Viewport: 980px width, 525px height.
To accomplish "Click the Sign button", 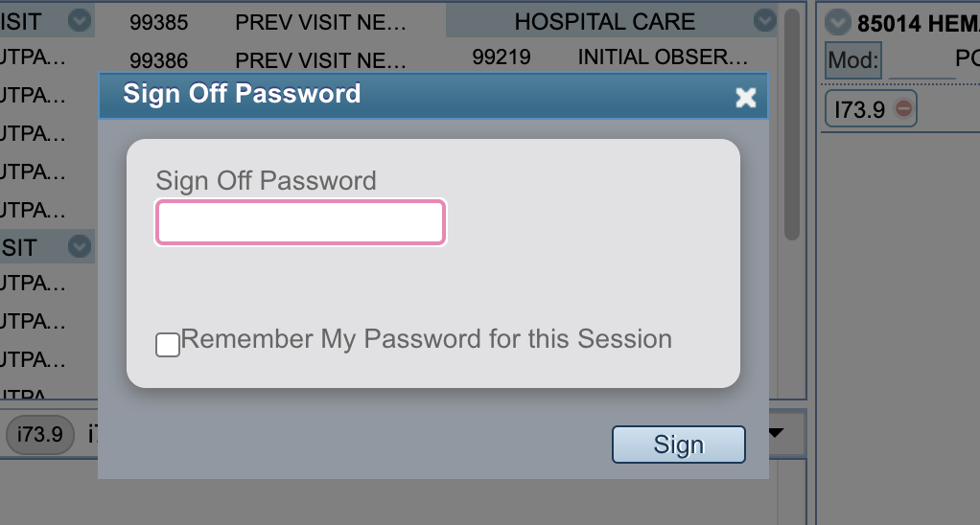I will [x=678, y=445].
